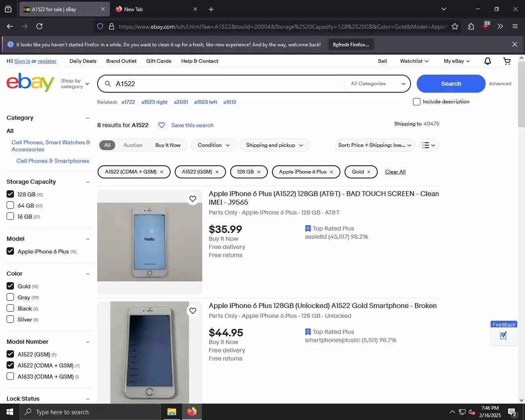Remove the Gold filter chip
525x420 pixels.
tap(369, 172)
